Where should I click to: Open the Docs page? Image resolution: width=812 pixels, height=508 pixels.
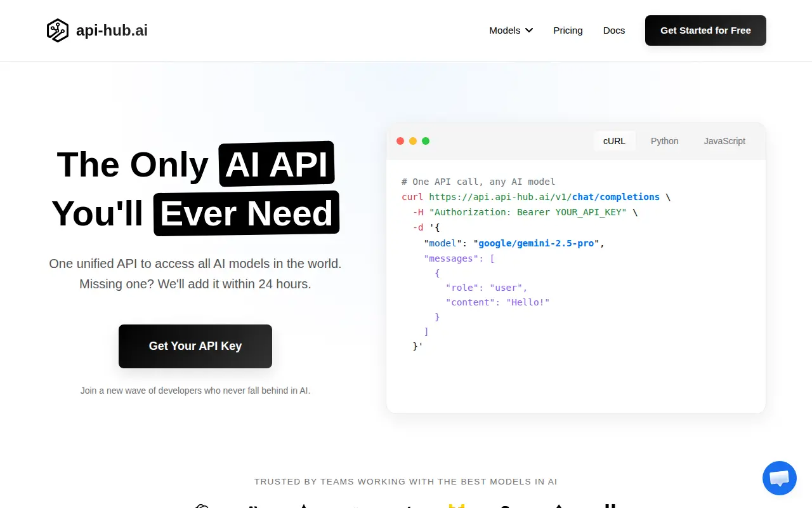point(614,30)
